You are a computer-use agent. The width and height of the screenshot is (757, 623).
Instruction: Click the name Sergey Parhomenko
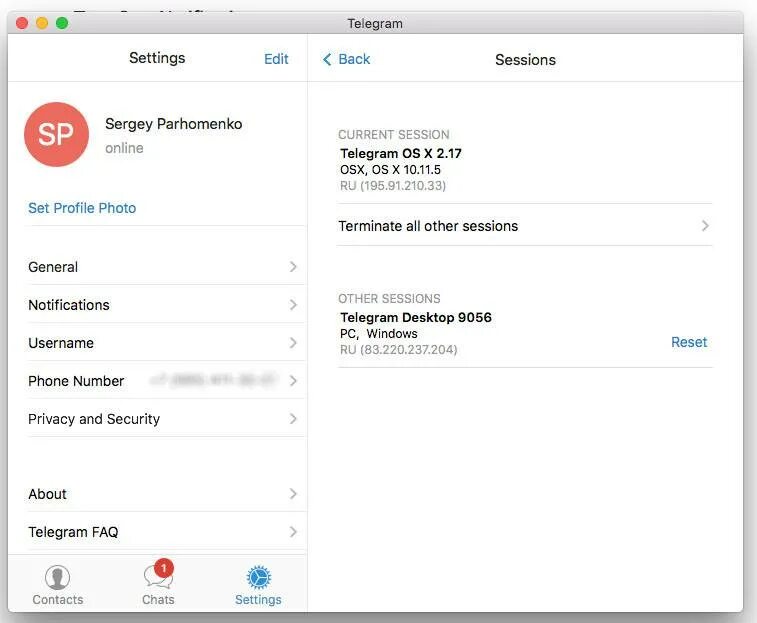[174, 124]
